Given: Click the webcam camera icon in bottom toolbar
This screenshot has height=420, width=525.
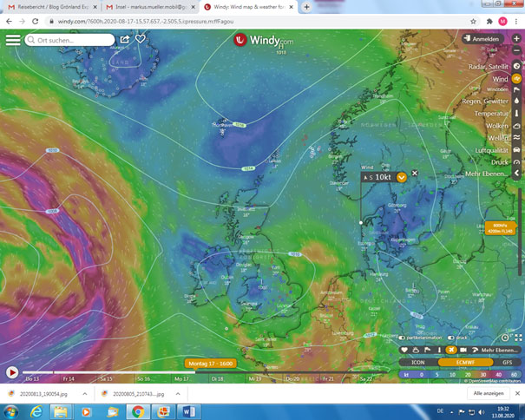Looking at the screenshot, I should pyautogui.click(x=463, y=350).
